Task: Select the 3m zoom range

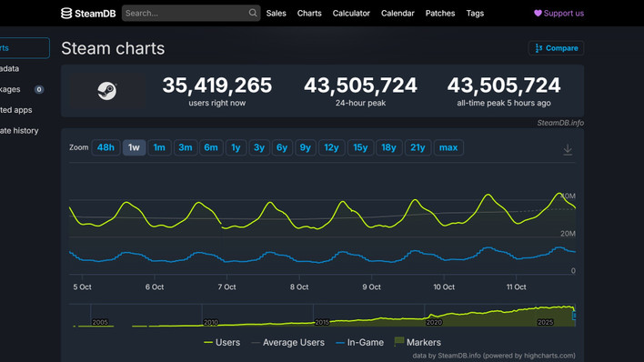Action: (x=186, y=147)
